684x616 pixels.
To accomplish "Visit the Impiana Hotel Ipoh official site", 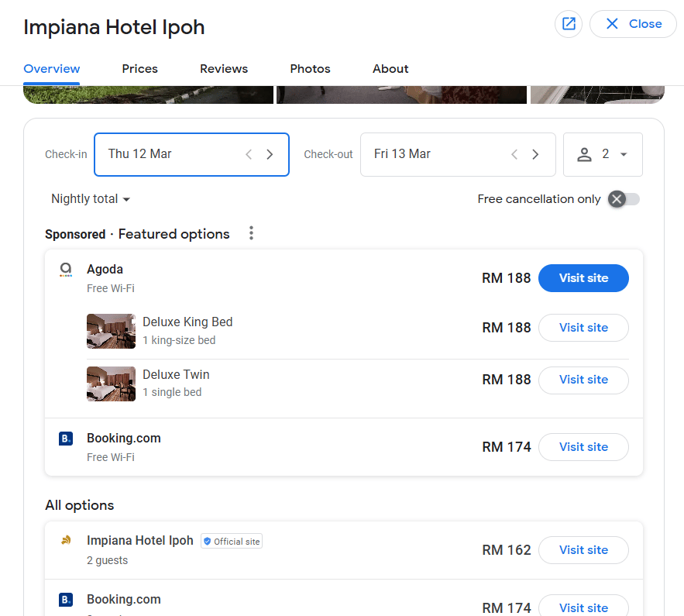I will tap(583, 550).
